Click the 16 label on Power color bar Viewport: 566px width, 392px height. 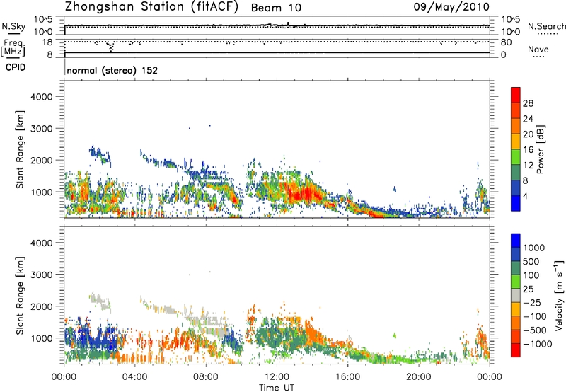coord(528,150)
